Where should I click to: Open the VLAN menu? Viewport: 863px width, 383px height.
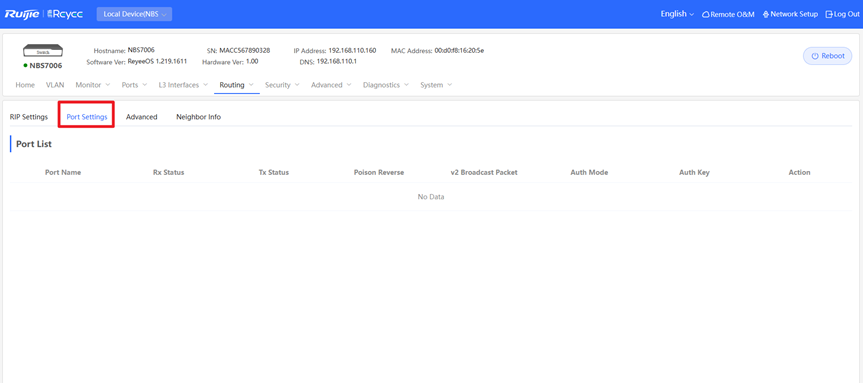pos(55,85)
